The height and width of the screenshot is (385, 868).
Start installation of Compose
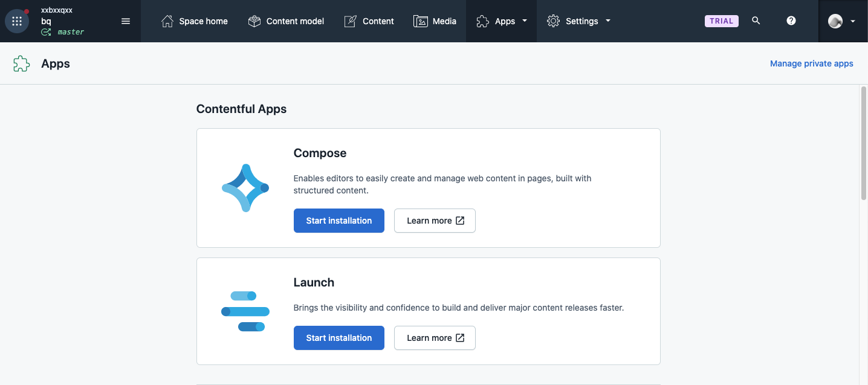(x=338, y=221)
